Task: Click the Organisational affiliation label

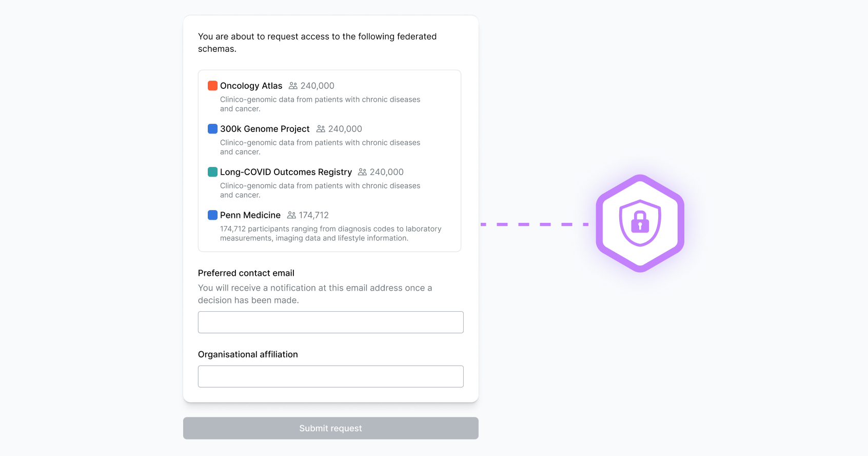Action: pyautogui.click(x=248, y=354)
